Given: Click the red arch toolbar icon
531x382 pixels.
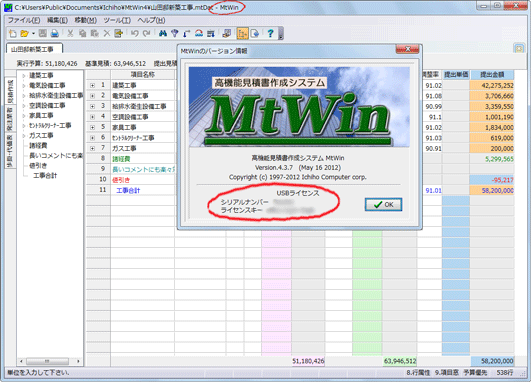Looking at the screenshot, I should 199,33.
